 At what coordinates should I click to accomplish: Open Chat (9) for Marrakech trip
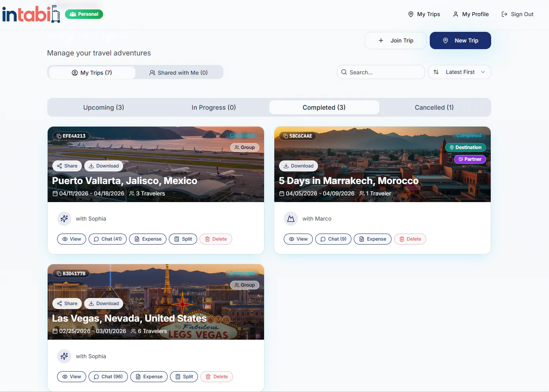pyautogui.click(x=333, y=239)
